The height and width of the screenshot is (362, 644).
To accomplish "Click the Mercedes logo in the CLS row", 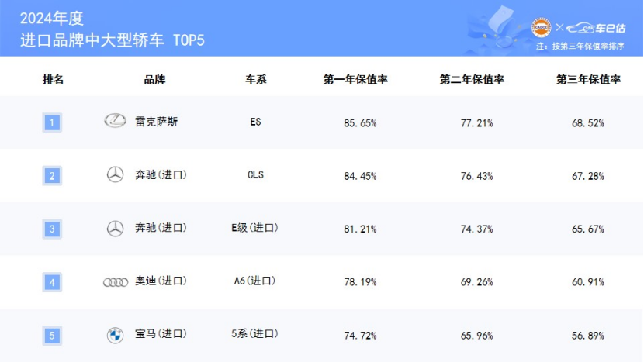I will click(115, 175).
